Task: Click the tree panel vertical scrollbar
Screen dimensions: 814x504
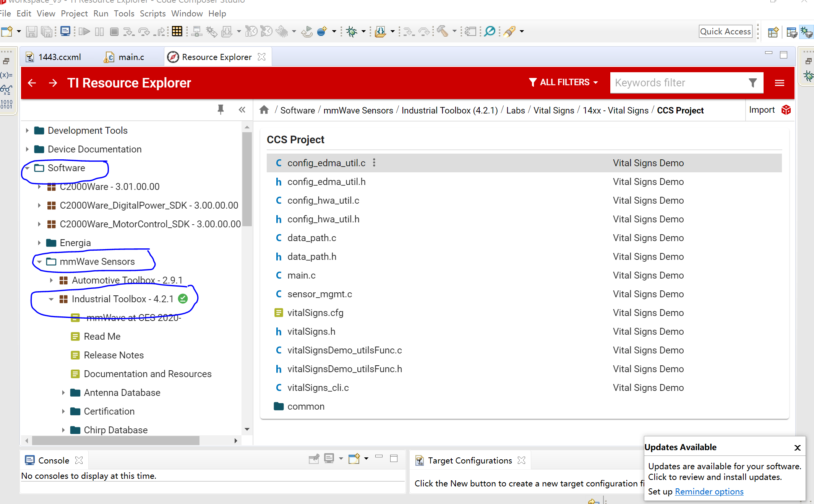Action: 247,180
